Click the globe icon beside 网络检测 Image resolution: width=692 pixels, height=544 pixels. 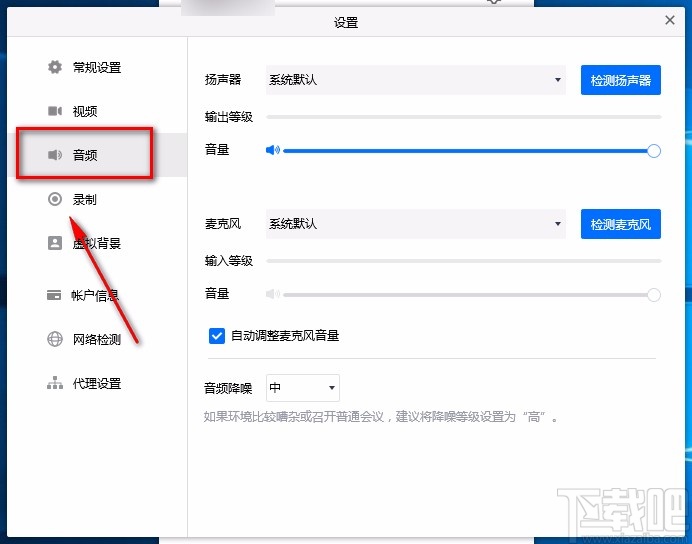click(55, 339)
